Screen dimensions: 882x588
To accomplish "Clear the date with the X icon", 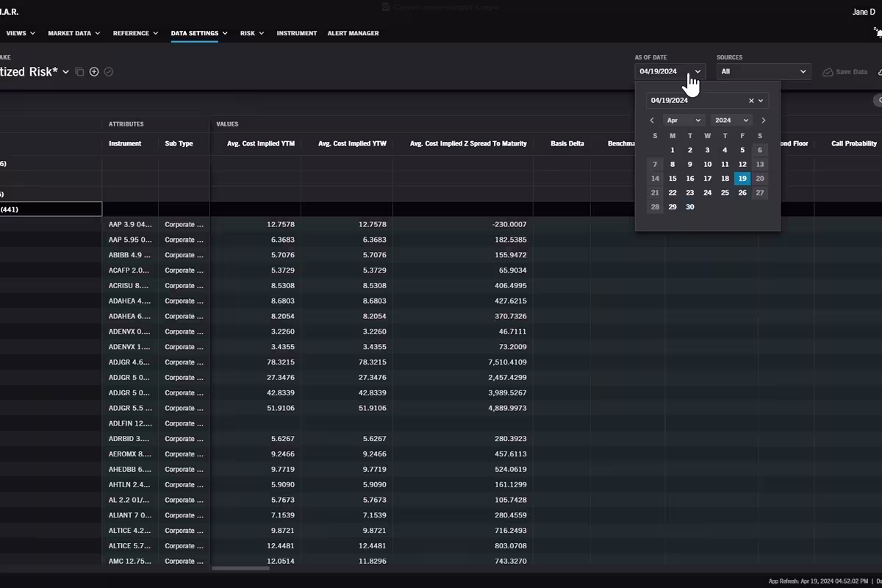I will point(751,101).
